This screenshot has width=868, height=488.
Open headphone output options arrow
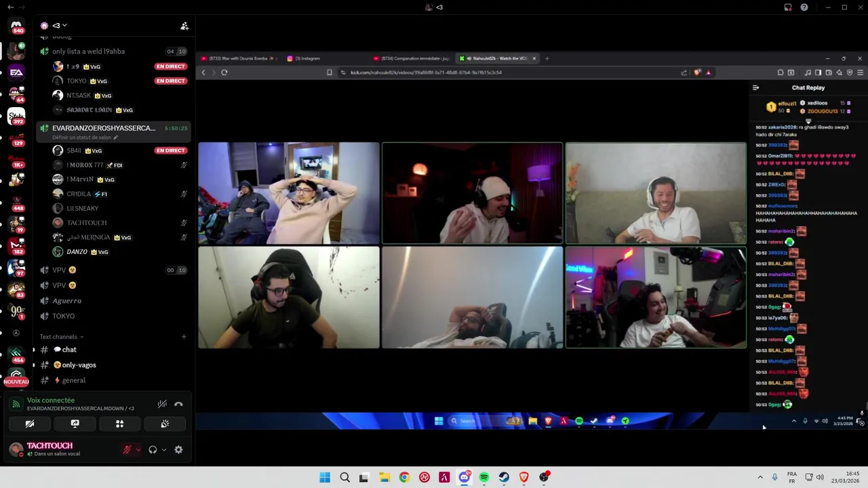164,449
